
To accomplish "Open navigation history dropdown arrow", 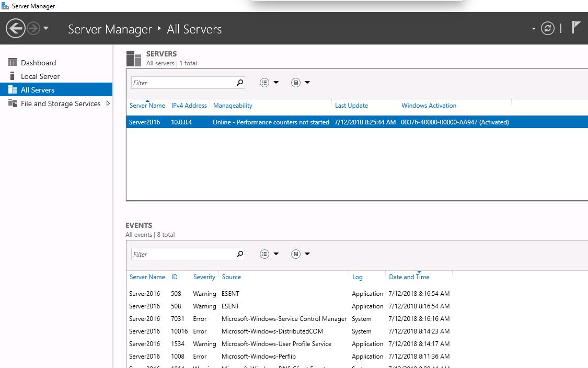I will pos(46,28).
